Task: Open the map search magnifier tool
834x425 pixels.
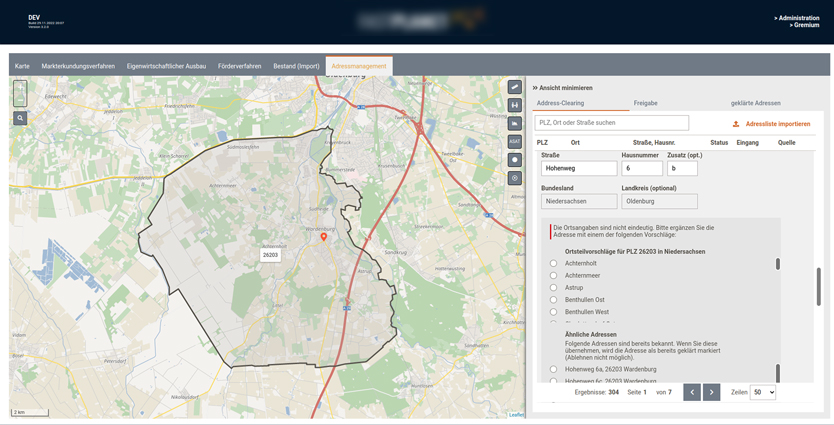Action: click(x=20, y=118)
